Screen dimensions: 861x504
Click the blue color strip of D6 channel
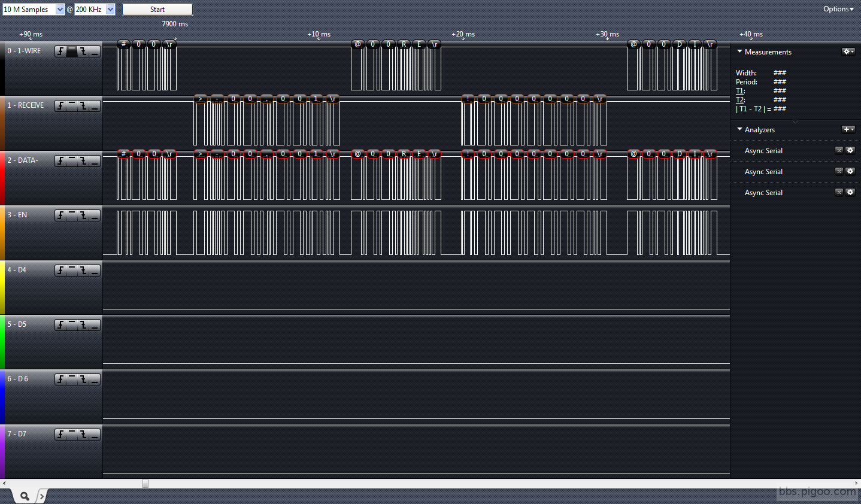[2, 397]
